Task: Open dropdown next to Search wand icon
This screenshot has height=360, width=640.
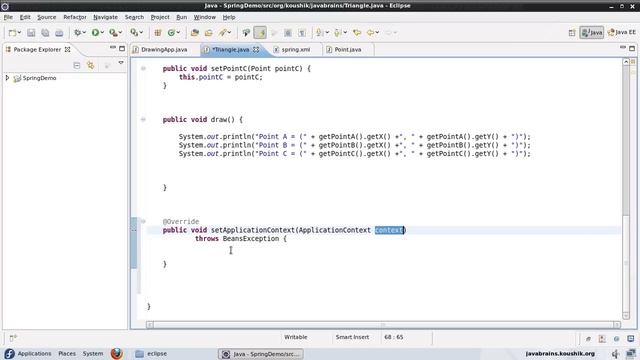Action: click(x=229, y=33)
